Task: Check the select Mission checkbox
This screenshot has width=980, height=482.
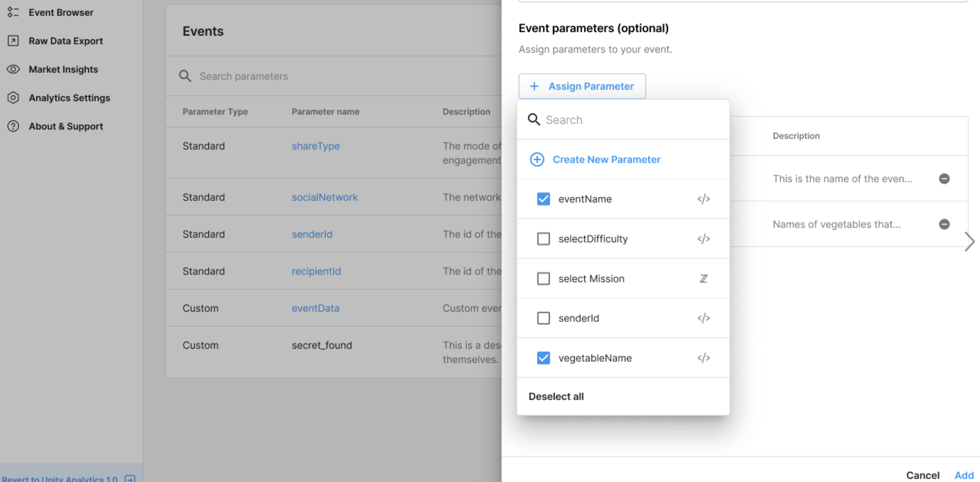Action: (543, 279)
